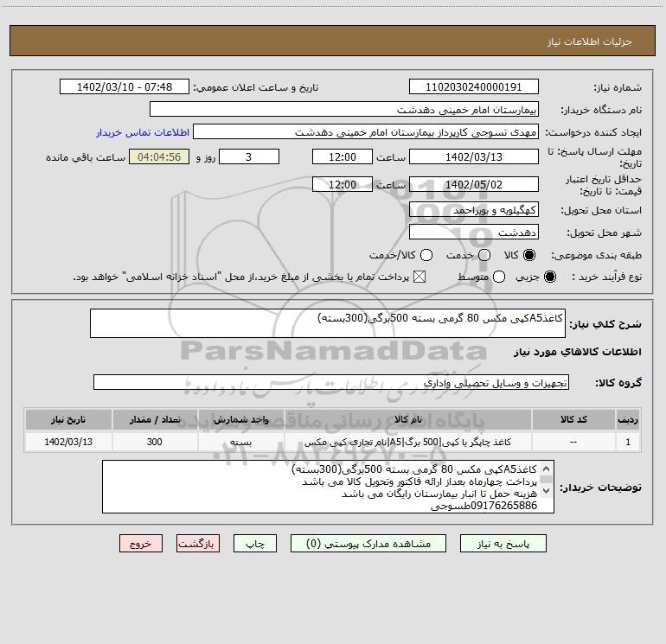666x644 pixels.
Task: Click the table date cell 1402/03/13
Action: [68, 442]
